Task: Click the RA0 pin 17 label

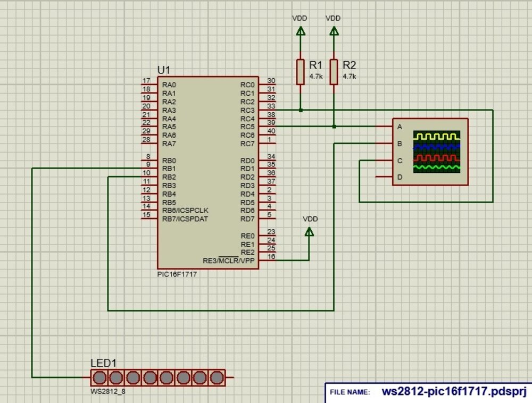Action: (169, 85)
